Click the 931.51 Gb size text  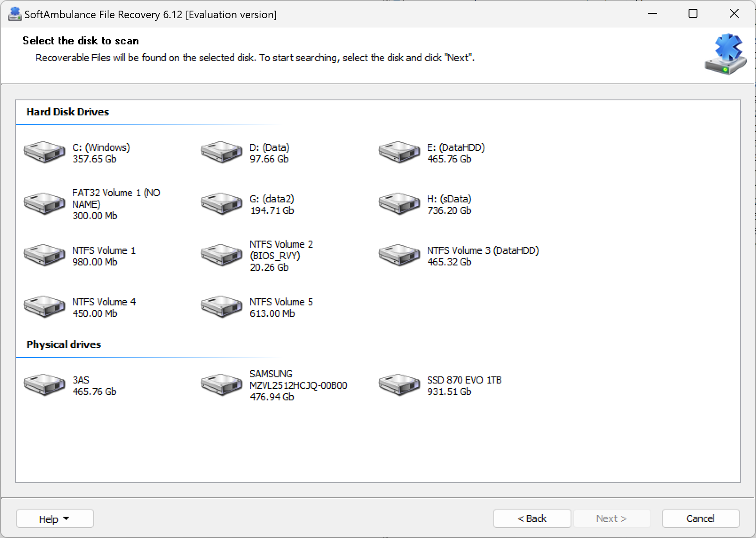point(449,392)
